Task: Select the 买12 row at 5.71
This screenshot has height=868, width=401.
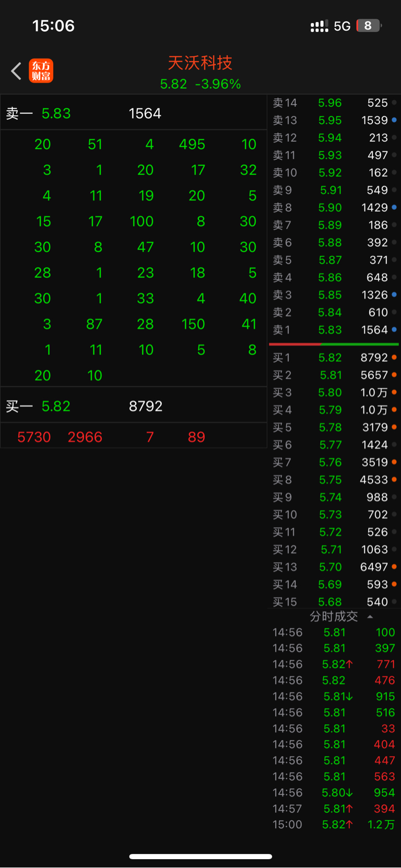Action: click(334, 550)
